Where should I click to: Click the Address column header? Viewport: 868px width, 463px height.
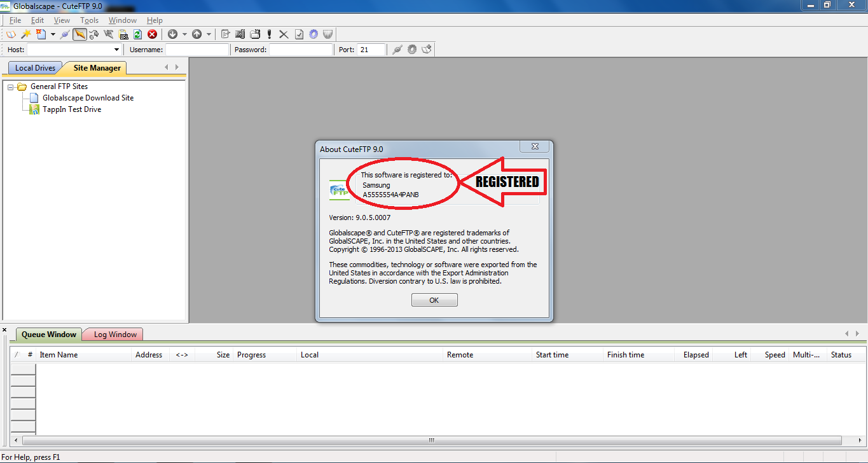150,355
